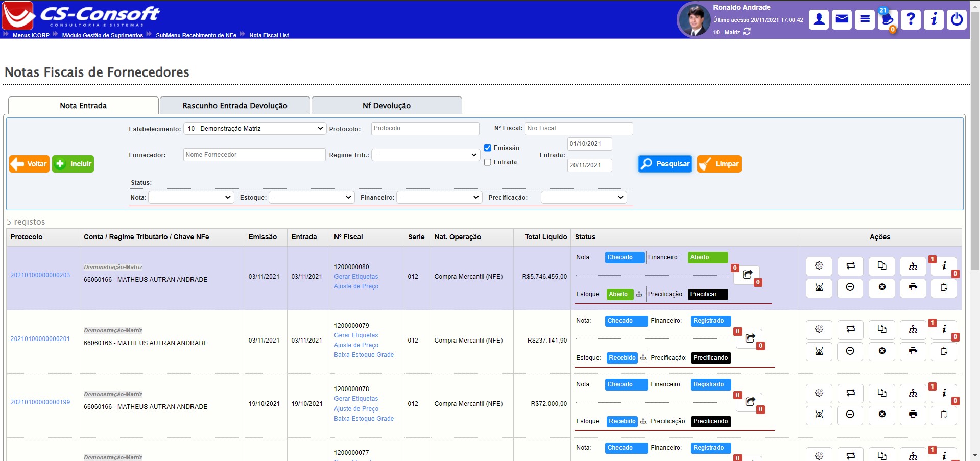Viewport: 980px width, 461px height.
Task: Click the hourglass icon in the first row
Action: (x=819, y=287)
